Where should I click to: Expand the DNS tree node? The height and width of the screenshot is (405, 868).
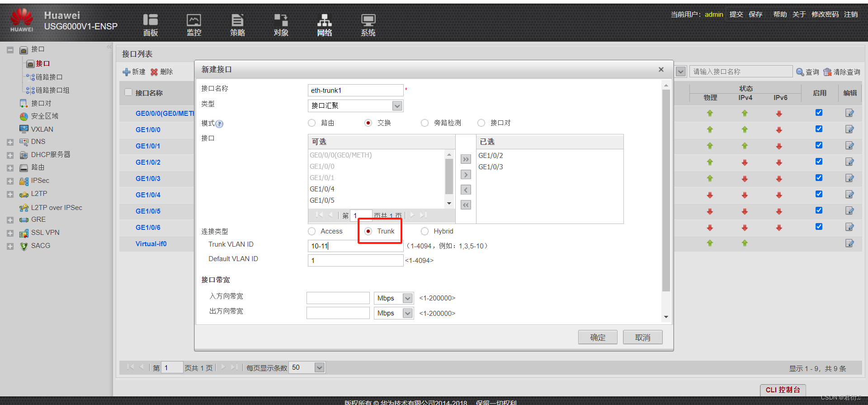[x=10, y=143]
